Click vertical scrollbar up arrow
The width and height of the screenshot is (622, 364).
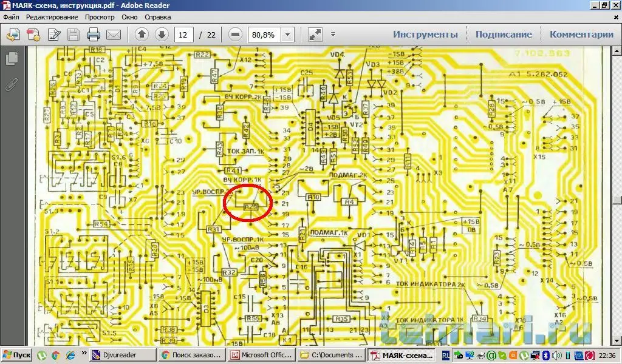pos(617,51)
